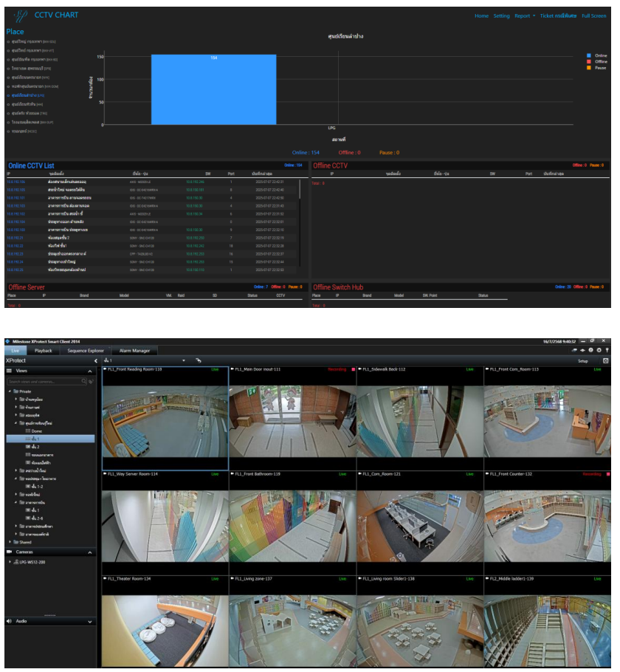
Task: Click the Audio speaker icon
Action: (10, 621)
